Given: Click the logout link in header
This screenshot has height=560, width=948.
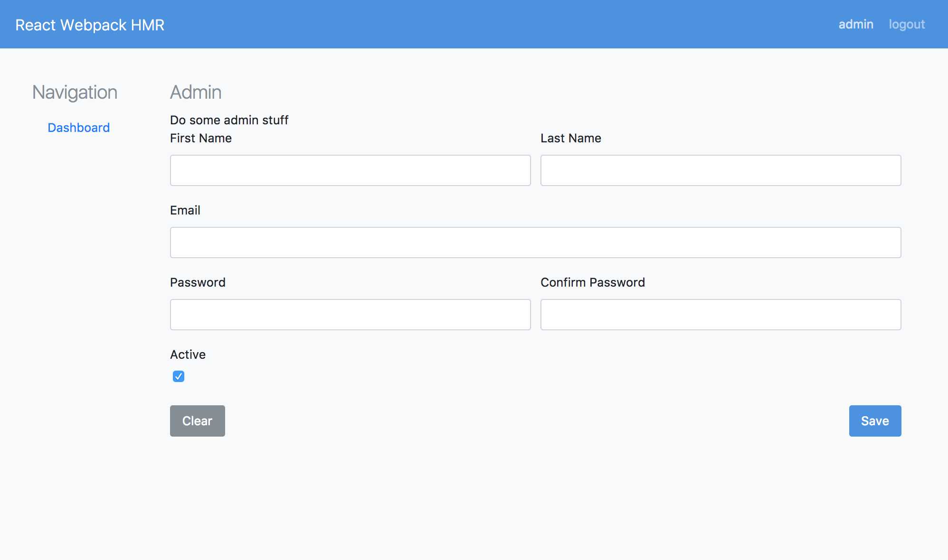Looking at the screenshot, I should click(x=907, y=24).
